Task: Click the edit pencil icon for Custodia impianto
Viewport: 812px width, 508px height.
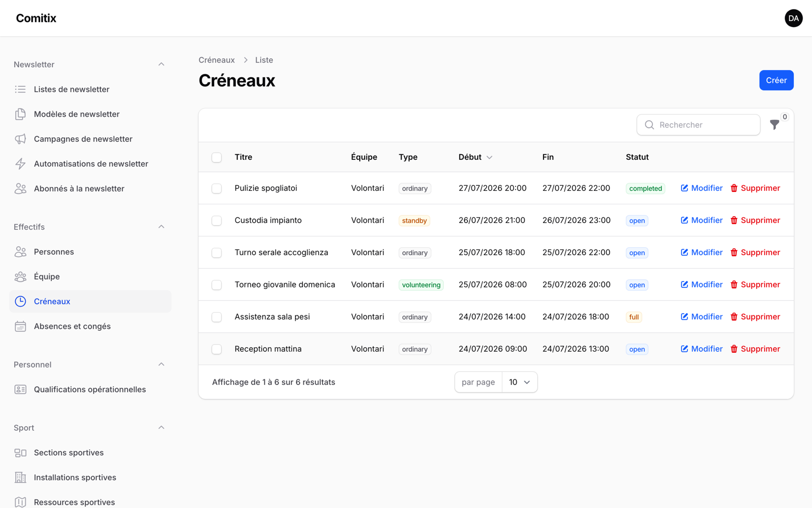Action: (685, 220)
